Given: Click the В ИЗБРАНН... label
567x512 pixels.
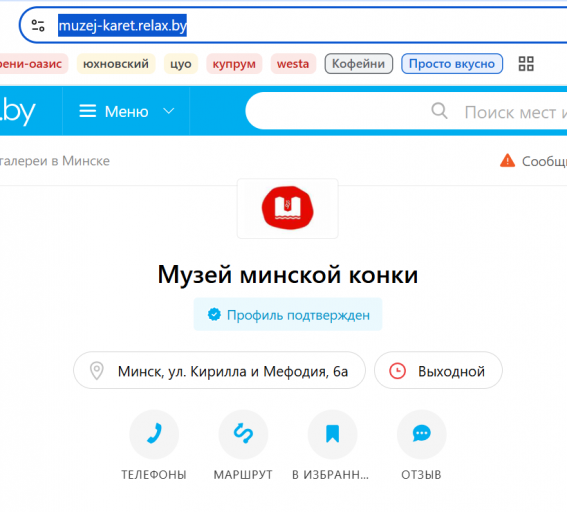Looking at the screenshot, I should [331, 474].
